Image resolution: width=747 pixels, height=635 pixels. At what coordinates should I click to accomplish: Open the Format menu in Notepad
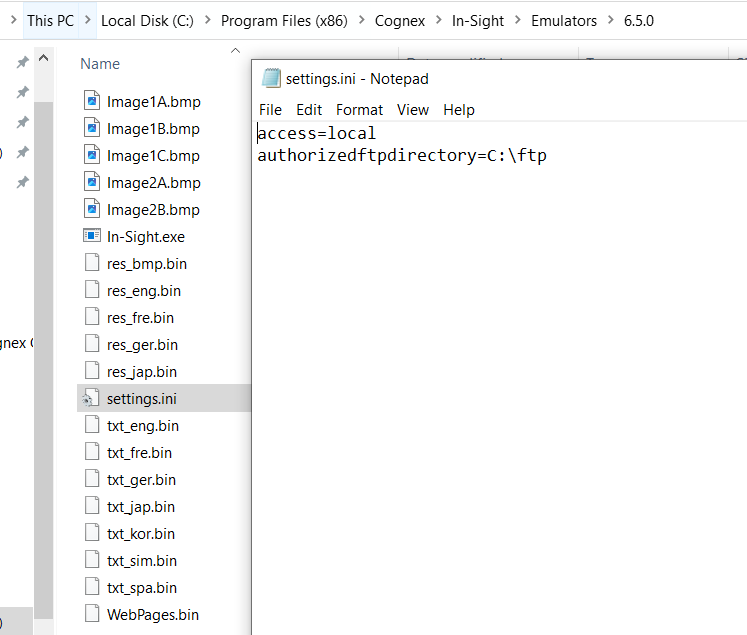pyautogui.click(x=359, y=110)
